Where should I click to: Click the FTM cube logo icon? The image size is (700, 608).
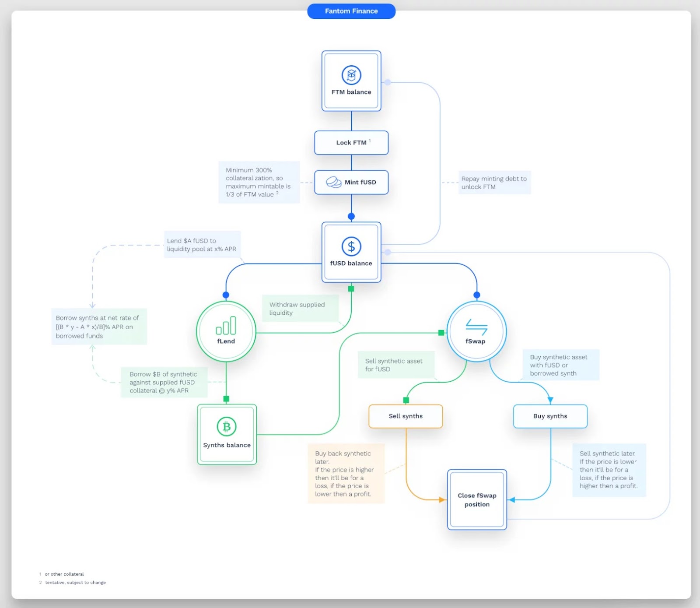[351, 75]
